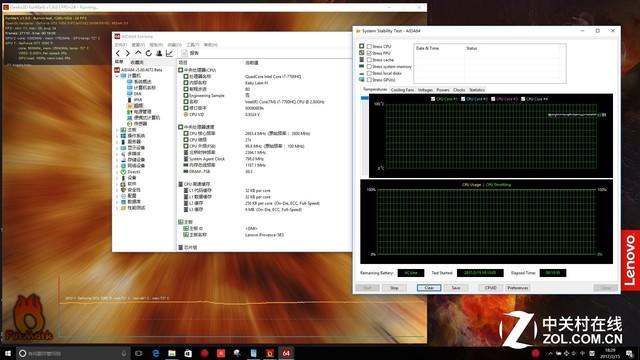This screenshot has height=360, width=640.
Task: Go back in AIDA64 Extreme toolbar
Action: coord(118,53)
